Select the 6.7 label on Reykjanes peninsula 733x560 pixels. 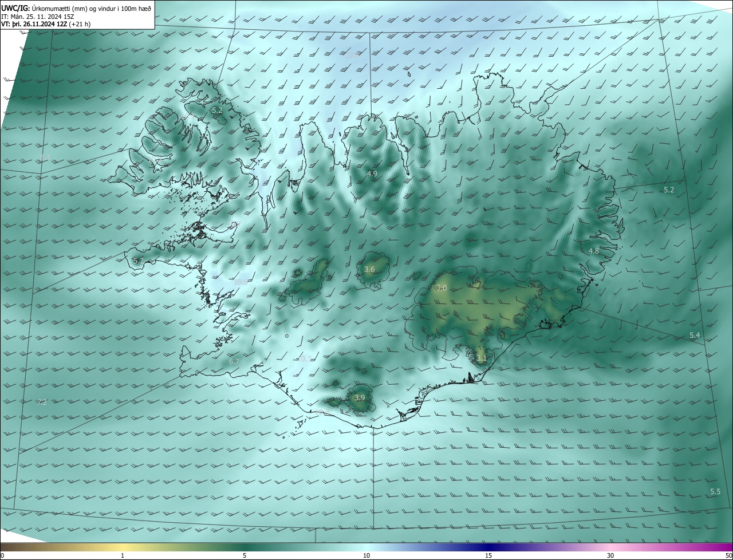234,362
